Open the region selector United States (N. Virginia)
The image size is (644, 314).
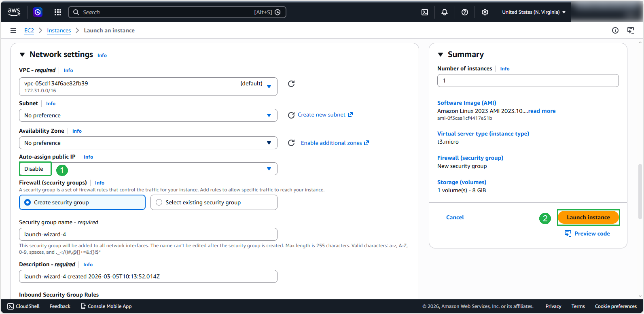pos(534,12)
